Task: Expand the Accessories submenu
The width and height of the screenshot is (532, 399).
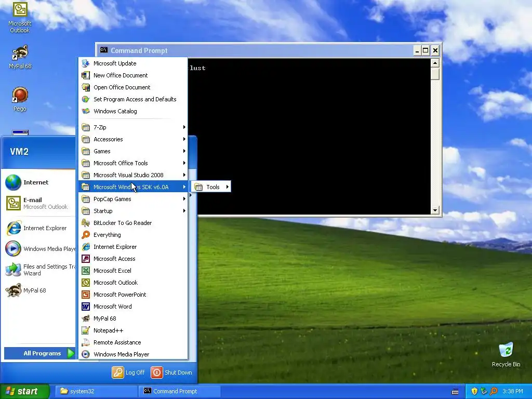Action: (x=134, y=139)
